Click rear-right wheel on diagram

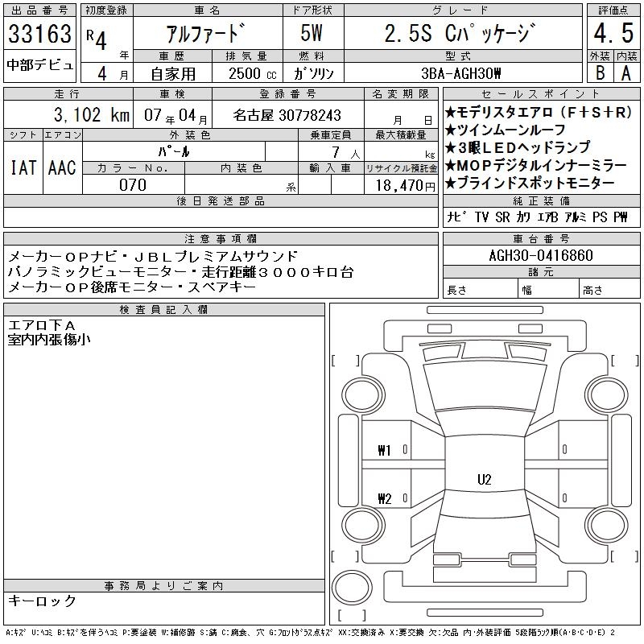(x=607, y=526)
